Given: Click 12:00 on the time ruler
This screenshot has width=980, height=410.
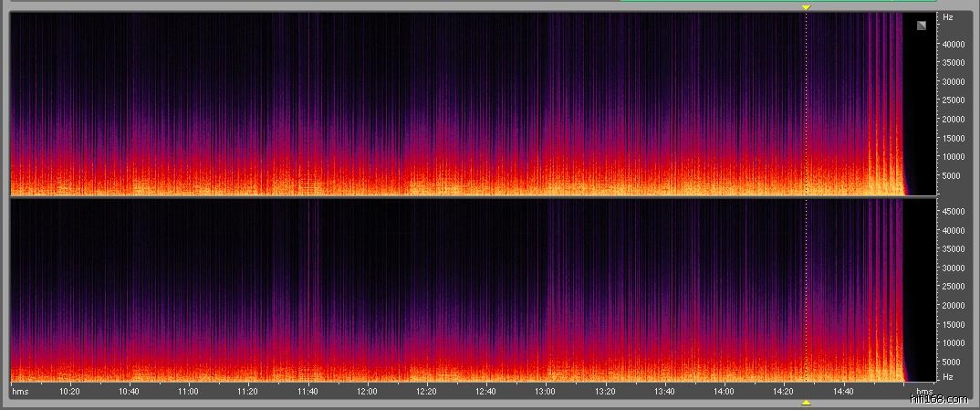Looking at the screenshot, I should coord(367,391).
